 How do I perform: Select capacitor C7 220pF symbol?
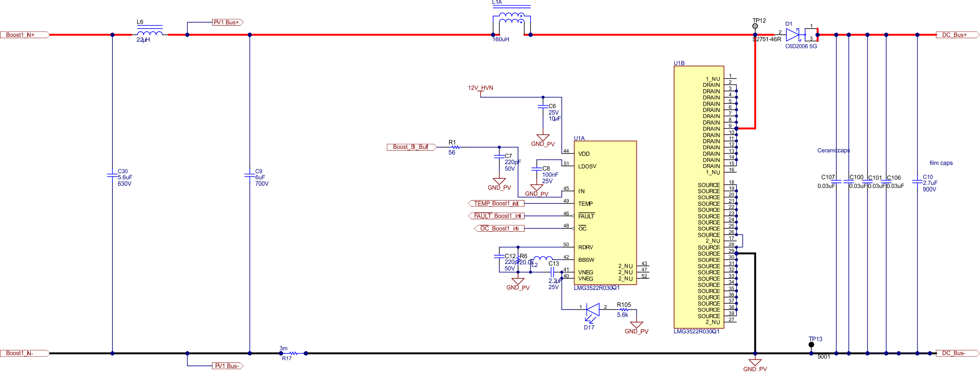tap(499, 156)
